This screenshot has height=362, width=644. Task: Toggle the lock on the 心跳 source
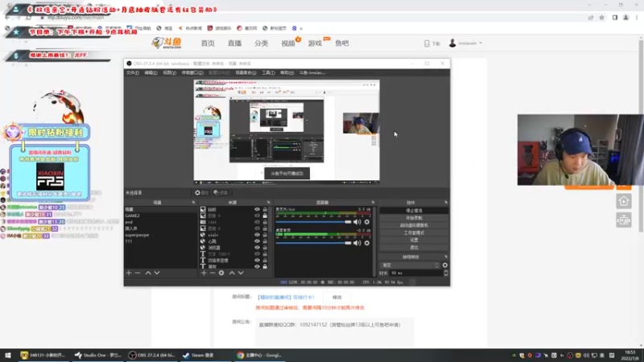[265, 241]
